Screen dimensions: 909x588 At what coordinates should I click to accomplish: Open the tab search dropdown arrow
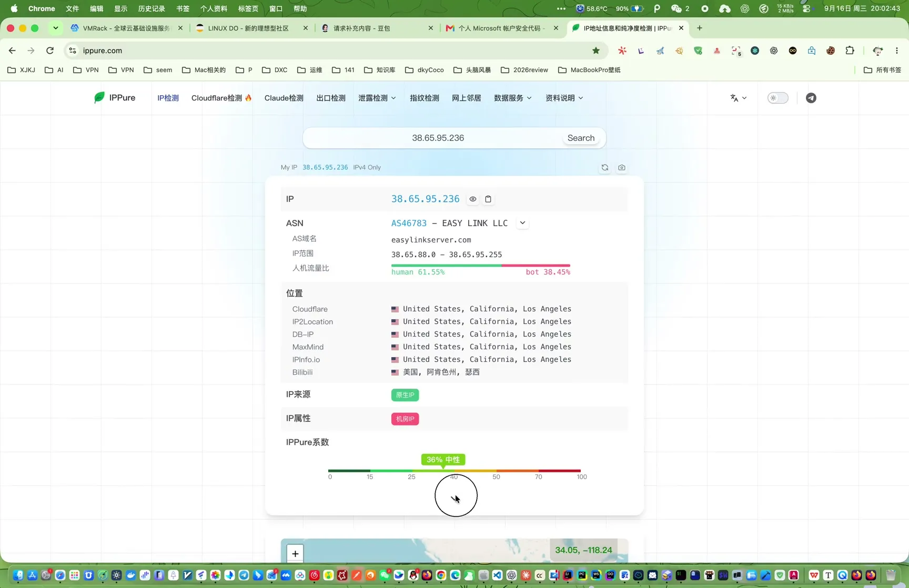tap(55, 28)
